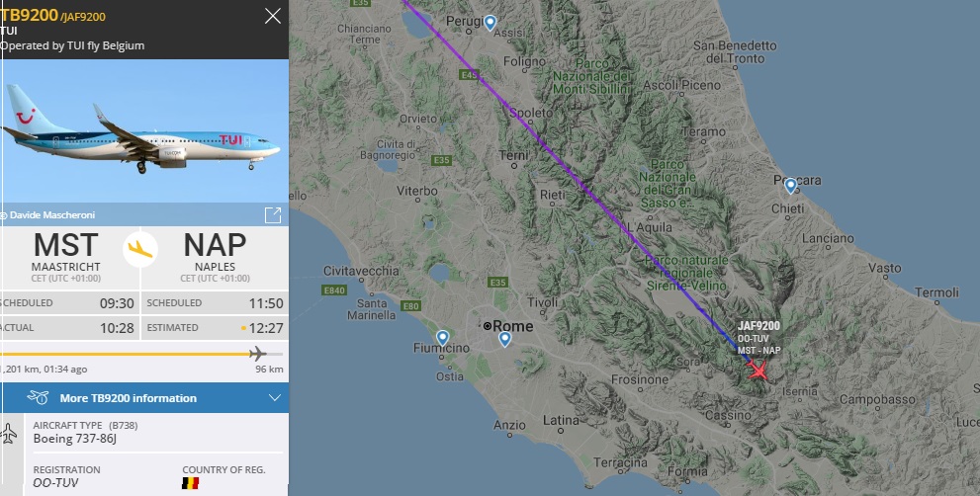Click the Belgian flag country icon
This screenshot has height=496, width=980.
point(190,483)
